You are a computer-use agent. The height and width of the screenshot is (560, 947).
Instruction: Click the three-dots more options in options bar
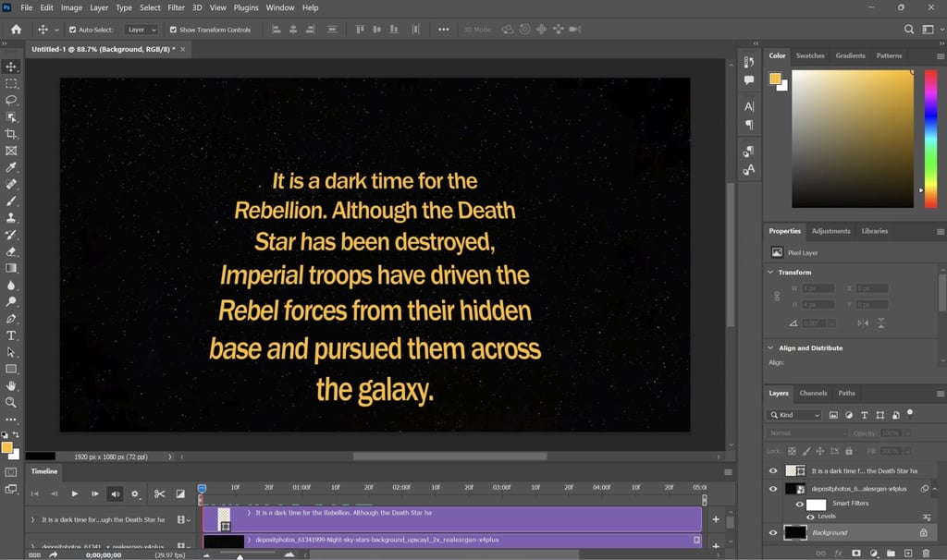pos(443,29)
